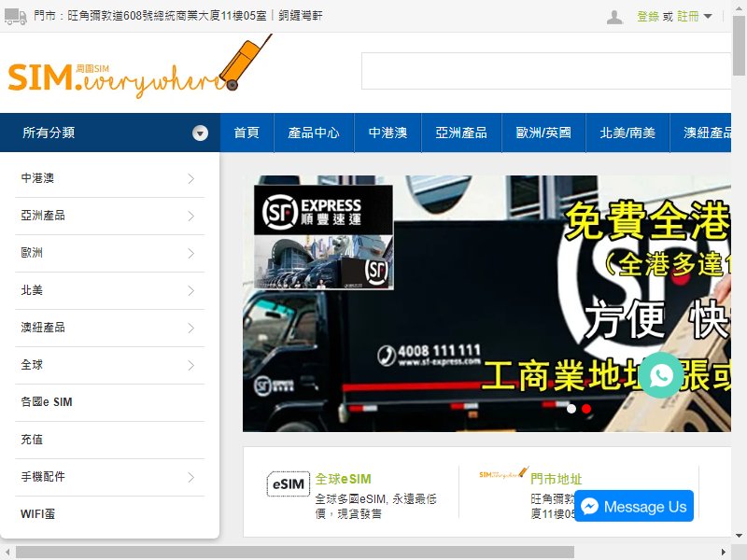Click the small SIM.everywhere logo beside 門市地址
This screenshot has width=747, height=560.
[x=503, y=472]
